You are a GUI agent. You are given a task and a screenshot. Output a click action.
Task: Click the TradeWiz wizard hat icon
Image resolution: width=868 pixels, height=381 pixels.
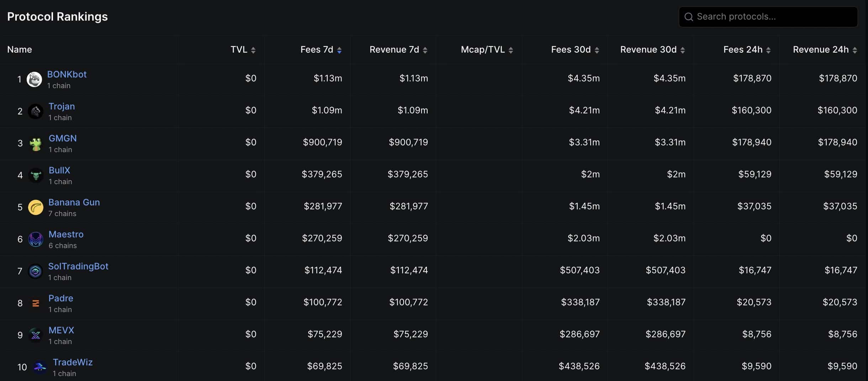point(40,367)
